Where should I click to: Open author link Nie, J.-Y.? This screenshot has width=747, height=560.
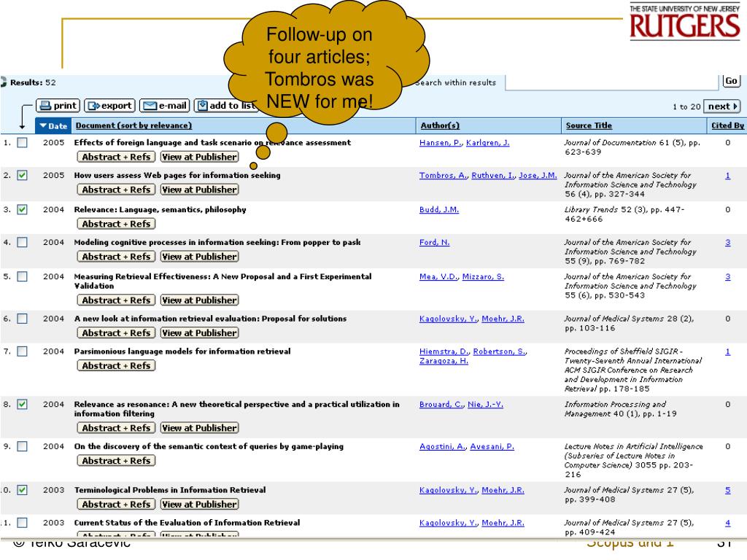485,404
